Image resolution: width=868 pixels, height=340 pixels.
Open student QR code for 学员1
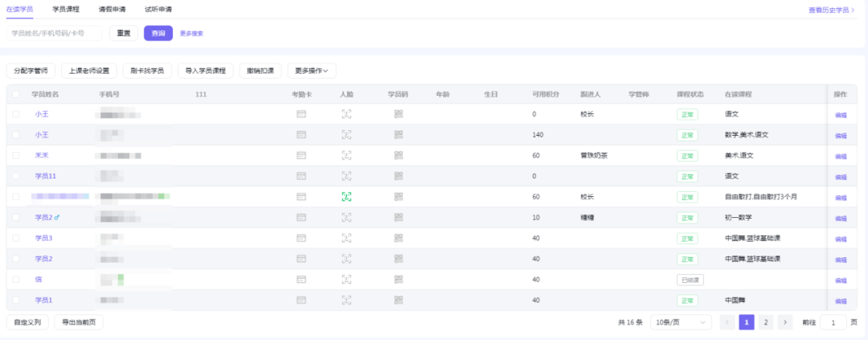click(x=398, y=301)
